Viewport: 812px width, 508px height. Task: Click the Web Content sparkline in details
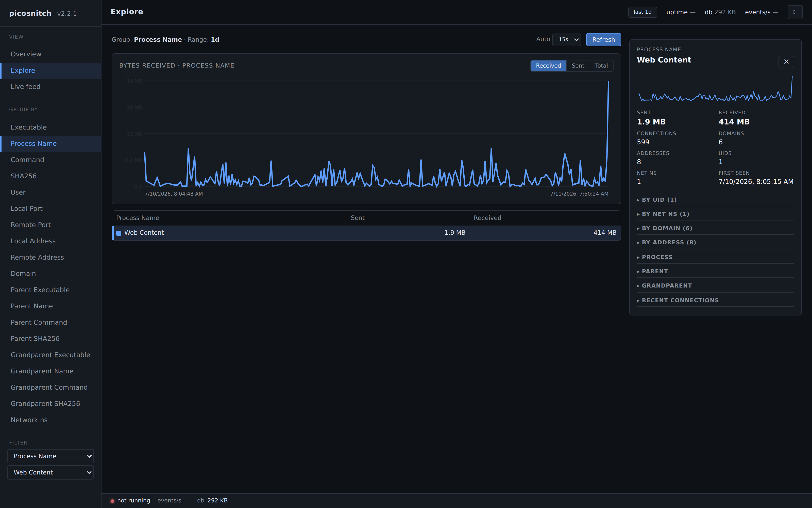(715, 89)
